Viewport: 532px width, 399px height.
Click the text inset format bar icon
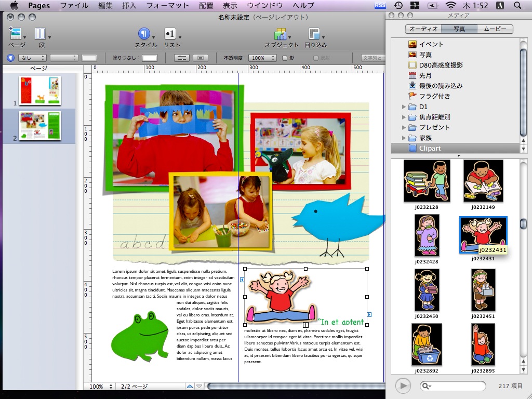[201, 58]
